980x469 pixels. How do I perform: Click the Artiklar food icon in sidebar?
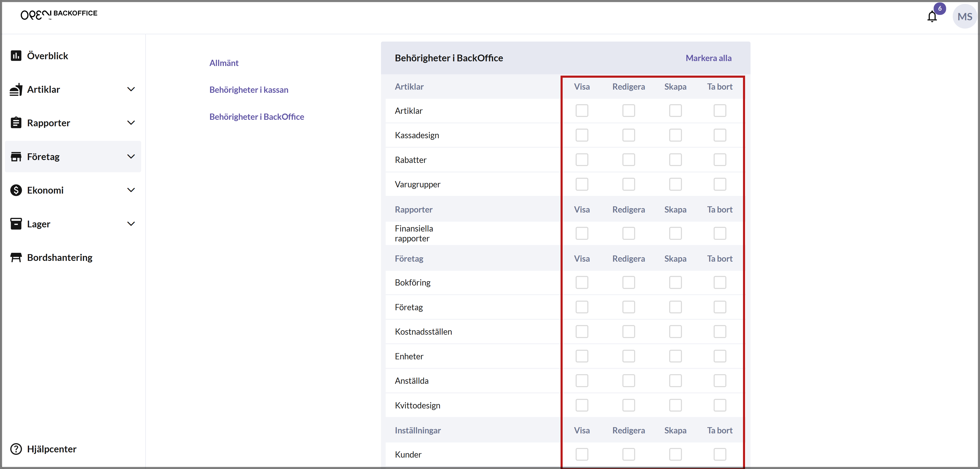click(16, 89)
